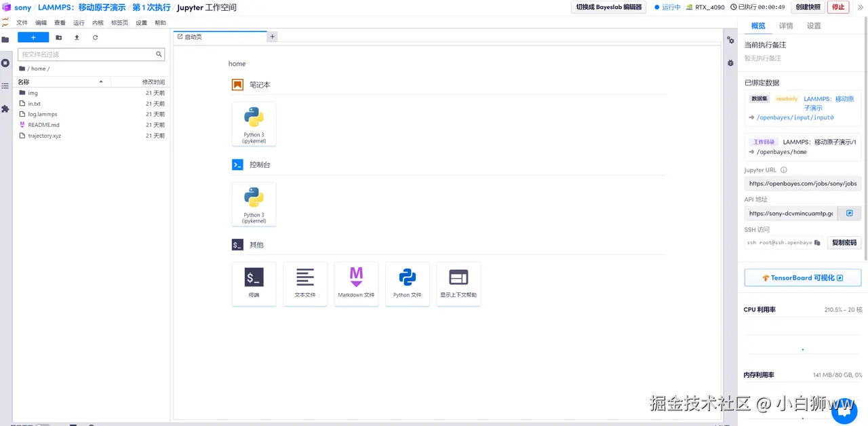Launch Python 3 notebook under 笔记本
Image resolution: width=868 pixels, height=426 pixels.
pyautogui.click(x=254, y=124)
